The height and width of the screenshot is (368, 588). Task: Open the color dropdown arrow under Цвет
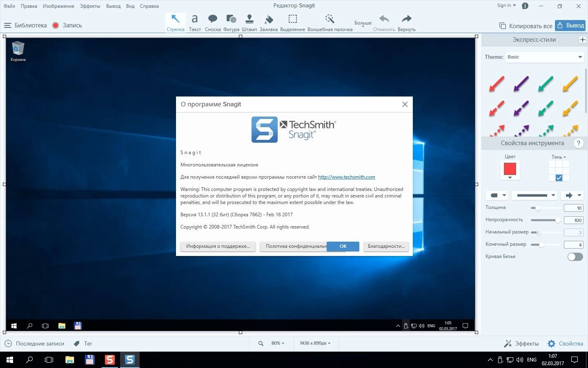510,178
